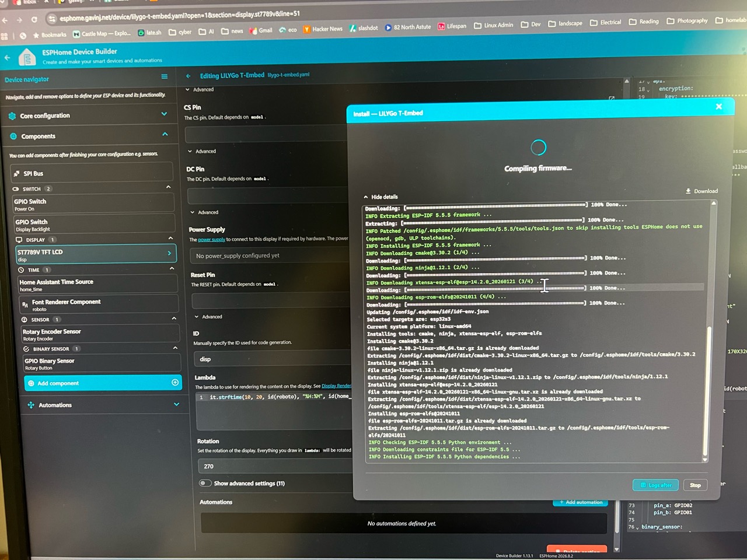Open the Photography bookmarks folder
This screenshot has width=747, height=560.
pos(688,21)
